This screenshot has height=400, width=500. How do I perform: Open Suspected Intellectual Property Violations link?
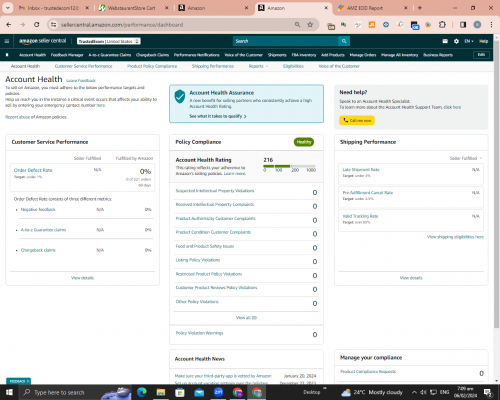(215, 191)
